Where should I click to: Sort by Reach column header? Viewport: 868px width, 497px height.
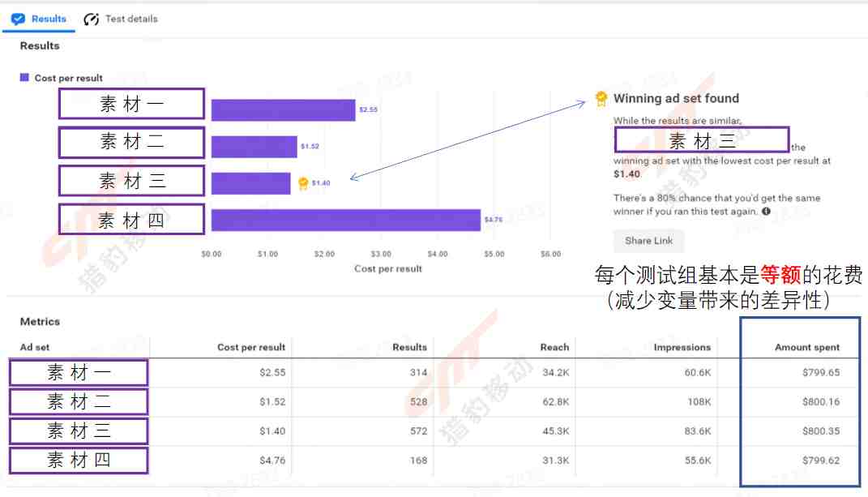click(x=554, y=347)
